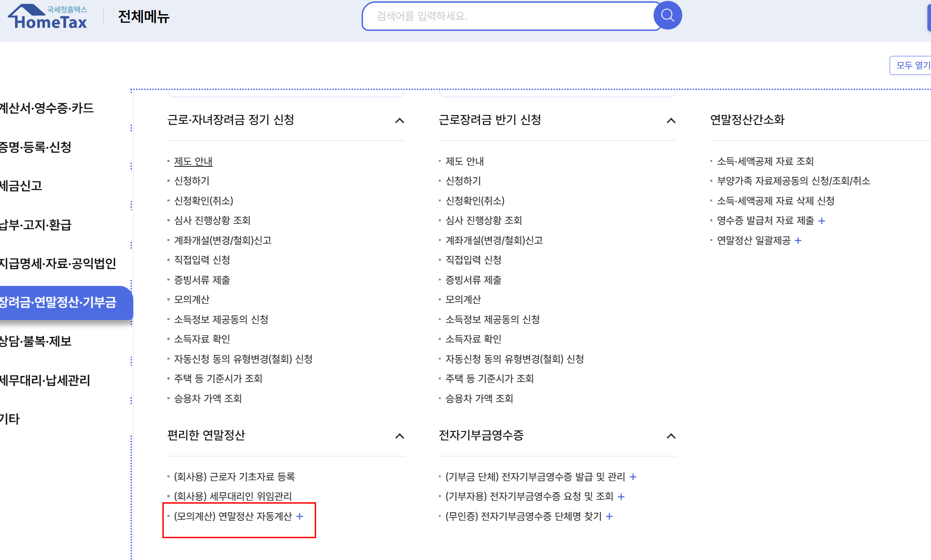Click plus beside 전자기부금영수증 발급 및 관리
931x560 pixels.
(633, 477)
